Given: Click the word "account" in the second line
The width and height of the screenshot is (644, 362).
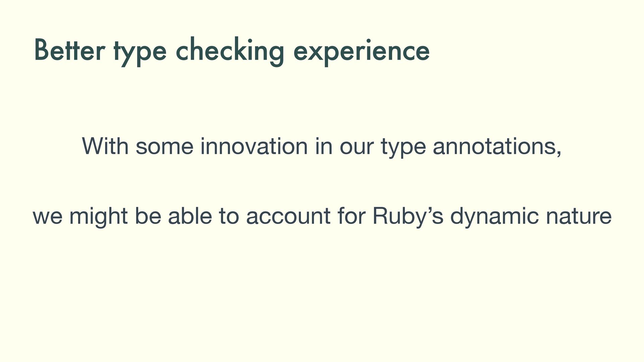Looking at the screenshot, I should coord(288,217).
